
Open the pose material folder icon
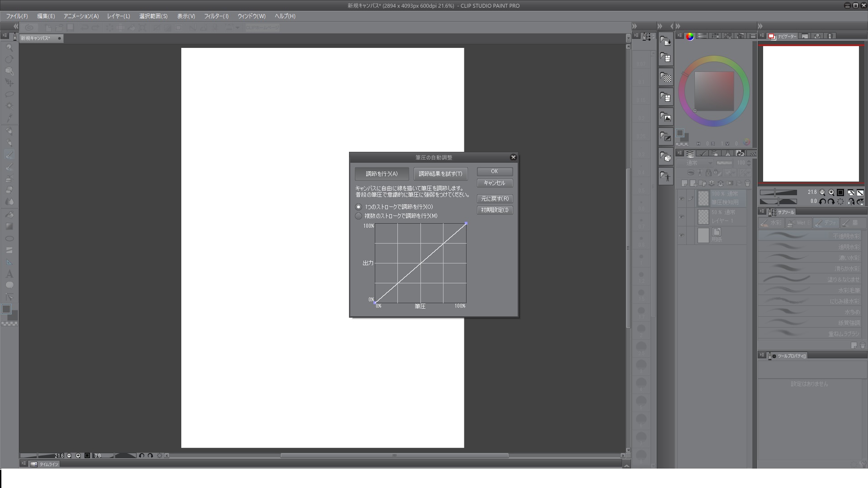pos(665,176)
